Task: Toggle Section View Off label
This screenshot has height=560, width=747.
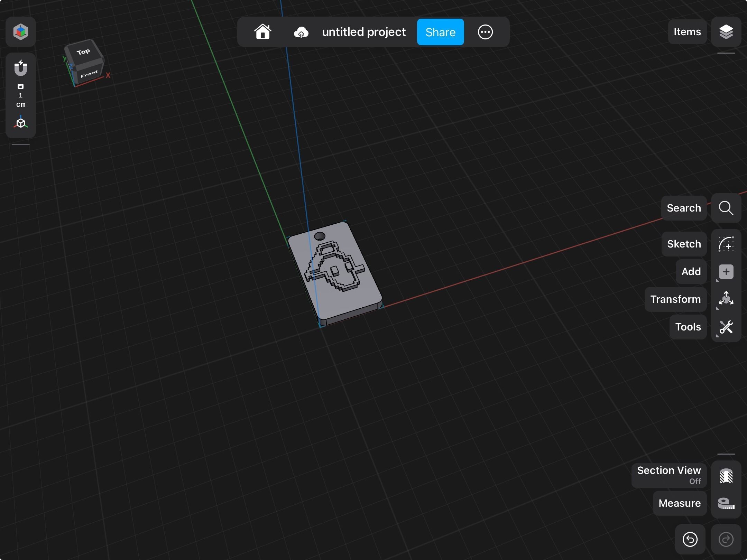Action: (669, 476)
